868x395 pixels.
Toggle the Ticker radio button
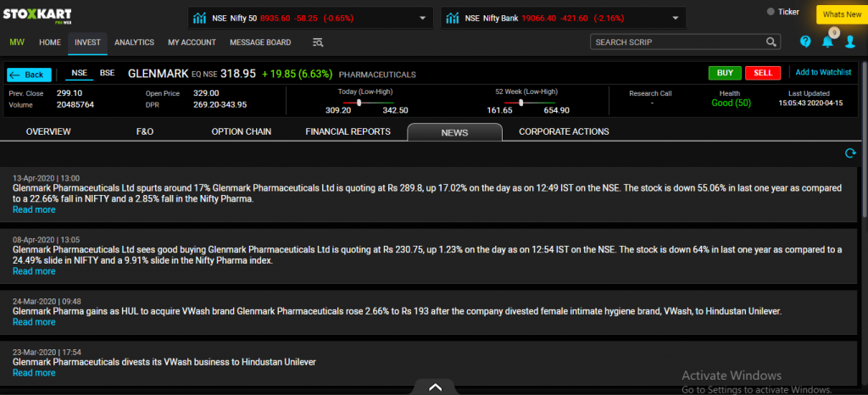[771, 12]
